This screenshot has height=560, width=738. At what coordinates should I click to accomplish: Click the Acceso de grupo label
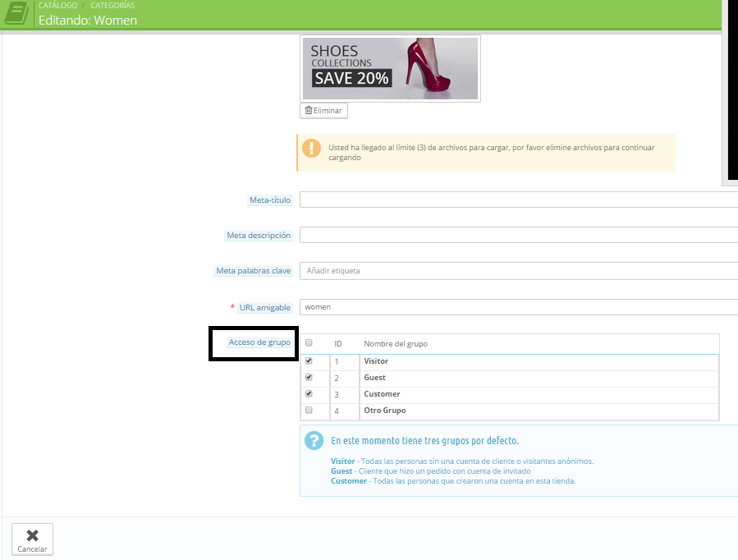259,342
